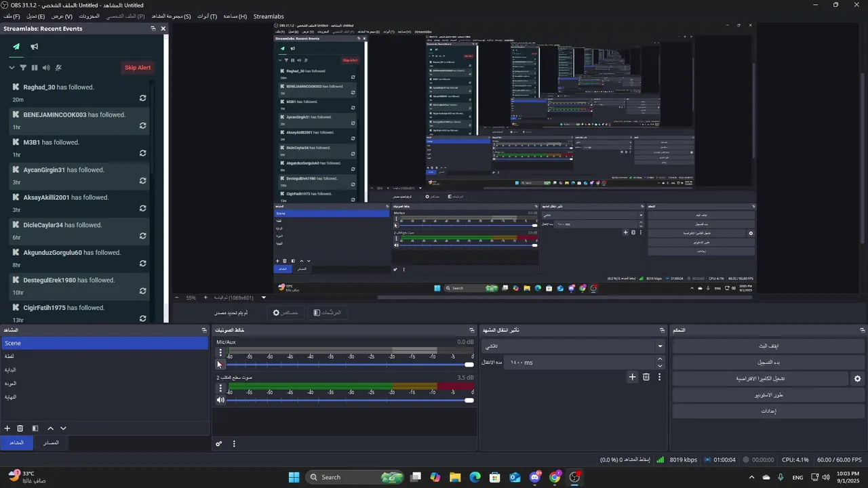The image size is (868, 488).
Task: Open advanced audio properties gears icon
Action: pyautogui.click(x=219, y=444)
